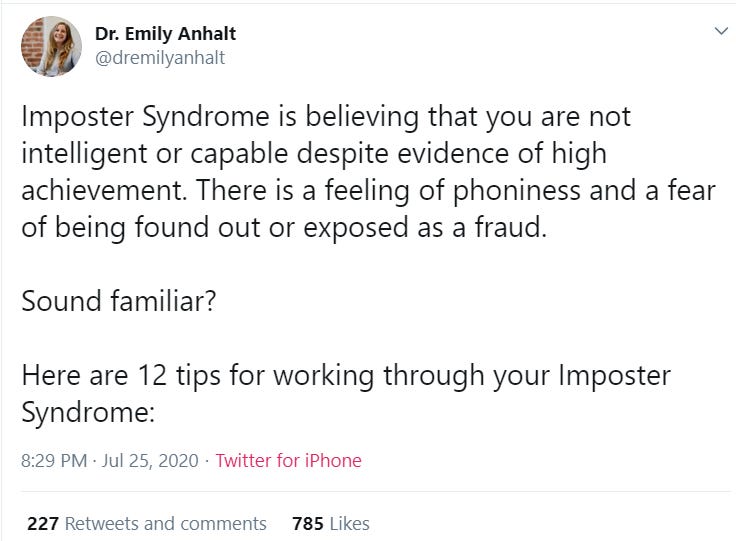This screenshot has width=736, height=541.
Task: Click the phrase "exposed as a fraud"
Action: coord(445,227)
